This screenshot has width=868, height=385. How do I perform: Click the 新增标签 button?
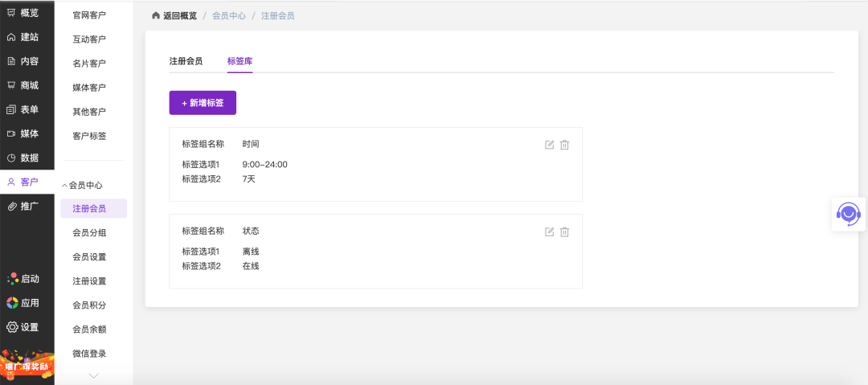pyautogui.click(x=203, y=103)
